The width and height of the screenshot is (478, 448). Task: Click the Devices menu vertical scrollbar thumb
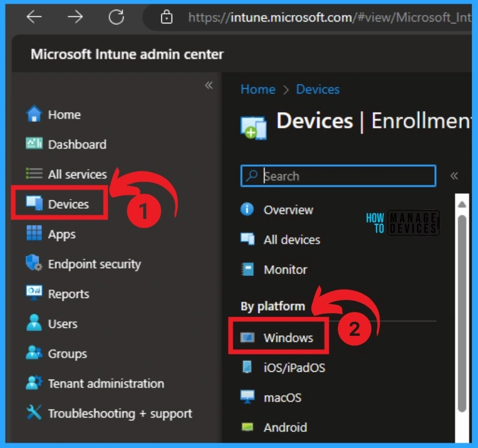click(462, 313)
